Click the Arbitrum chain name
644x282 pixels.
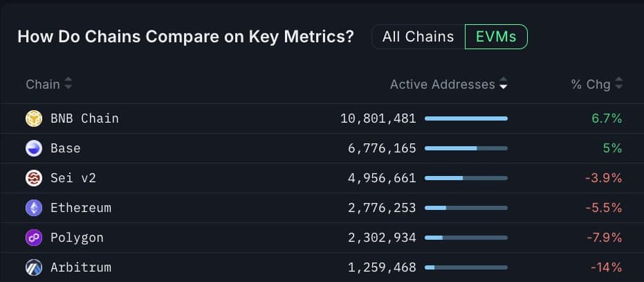coord(80,267)
